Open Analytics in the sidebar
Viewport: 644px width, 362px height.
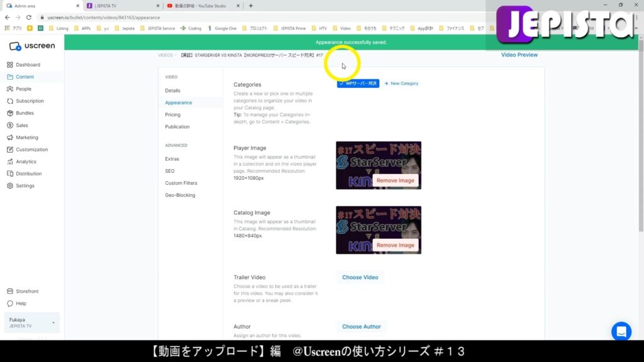pyautogui.click(x=22, y=162)
